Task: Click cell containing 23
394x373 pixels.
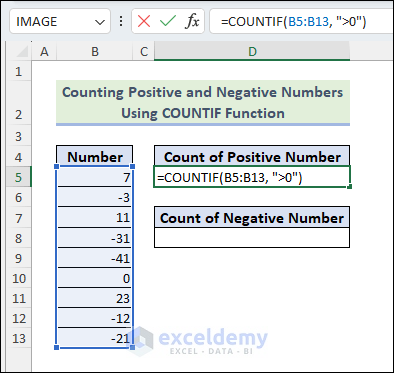Action: (x=95, y=298)
